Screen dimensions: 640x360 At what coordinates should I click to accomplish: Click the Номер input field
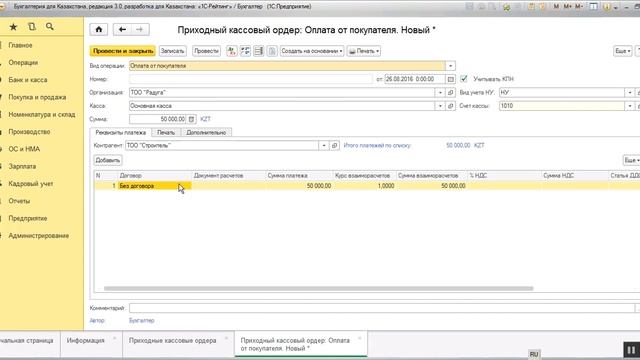pos(251,79)
